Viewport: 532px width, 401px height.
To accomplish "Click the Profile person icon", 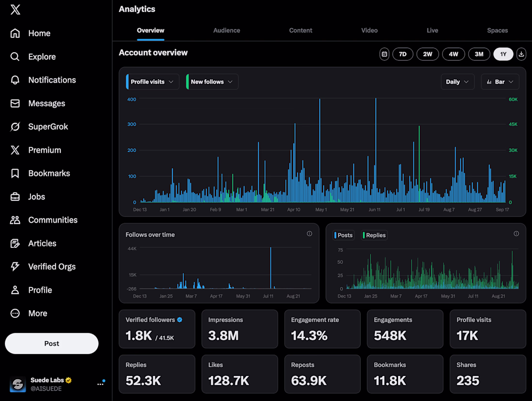I will [15, 290].
